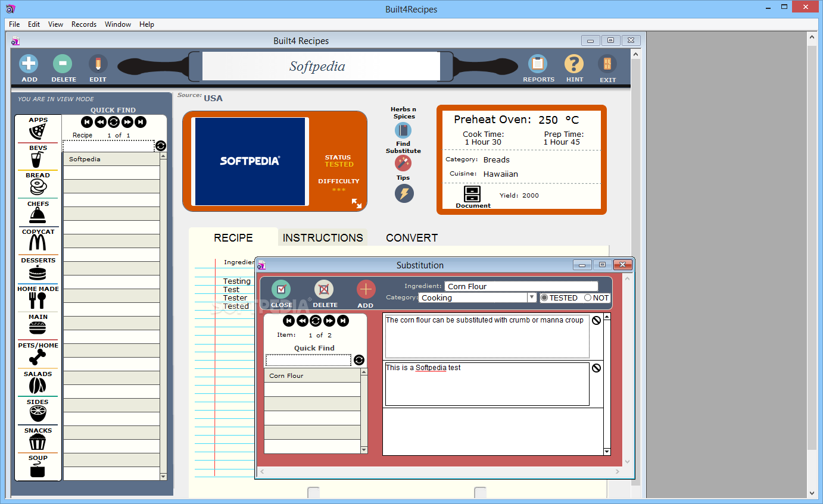
Task: Click the Softpedia recipe title field
Action: [321, 66]
